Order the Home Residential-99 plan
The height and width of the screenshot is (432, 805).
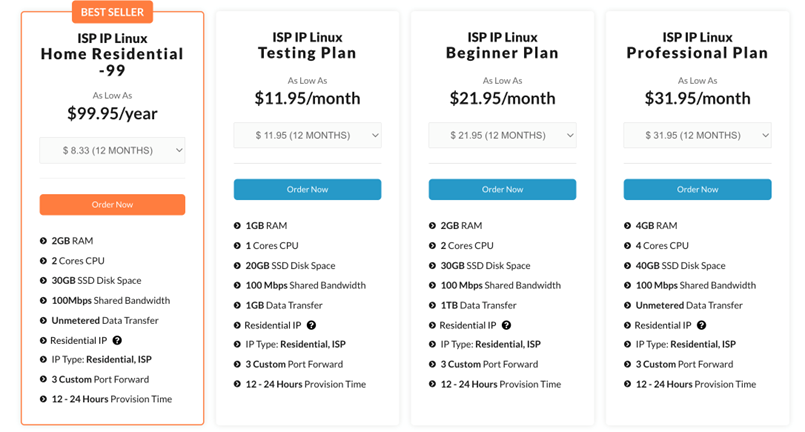pos(112,204)
